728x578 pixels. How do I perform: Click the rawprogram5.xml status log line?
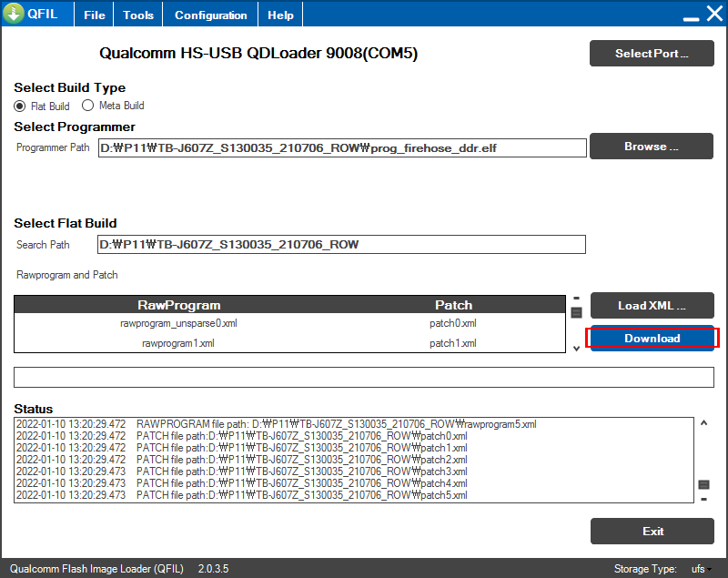click(277, 424)
